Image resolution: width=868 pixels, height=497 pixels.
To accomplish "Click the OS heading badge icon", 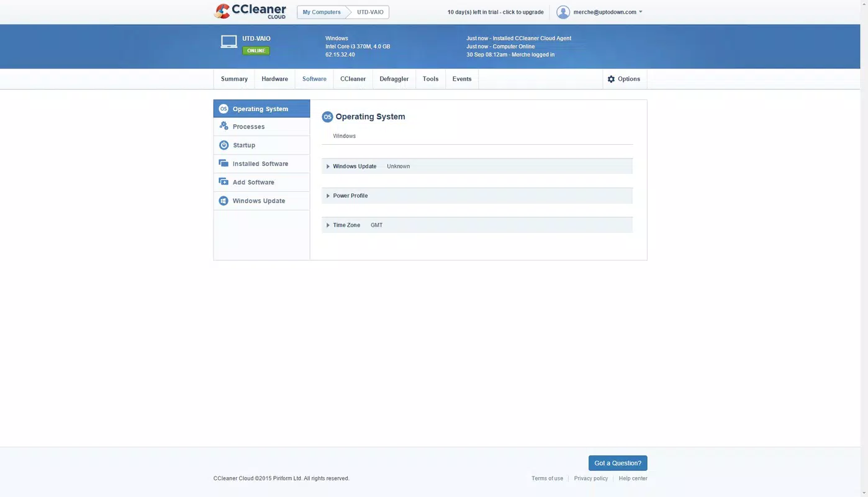I will [x=327, y=117].
